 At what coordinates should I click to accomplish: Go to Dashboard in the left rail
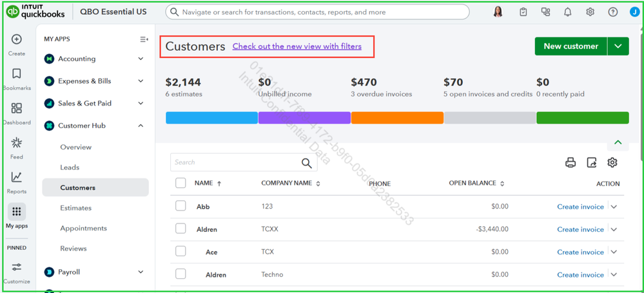16,108
